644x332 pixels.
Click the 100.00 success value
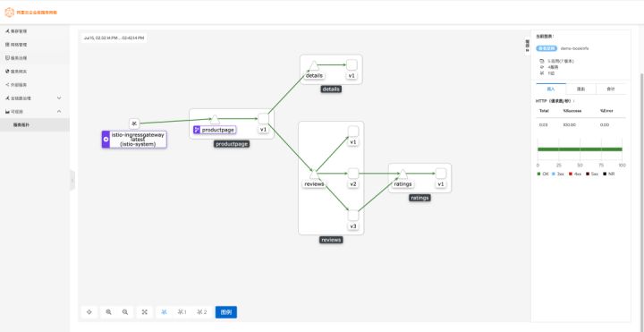pos(569,124)
